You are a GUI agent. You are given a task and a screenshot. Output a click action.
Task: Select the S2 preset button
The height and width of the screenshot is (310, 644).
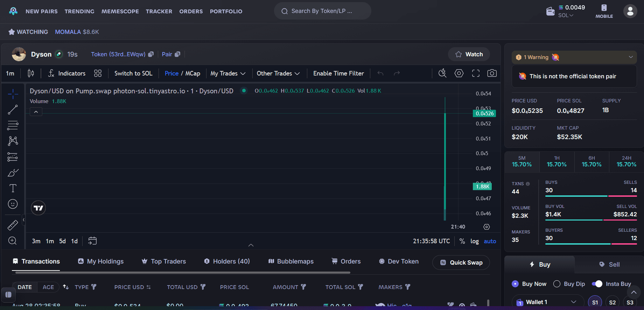coord(612,302)
